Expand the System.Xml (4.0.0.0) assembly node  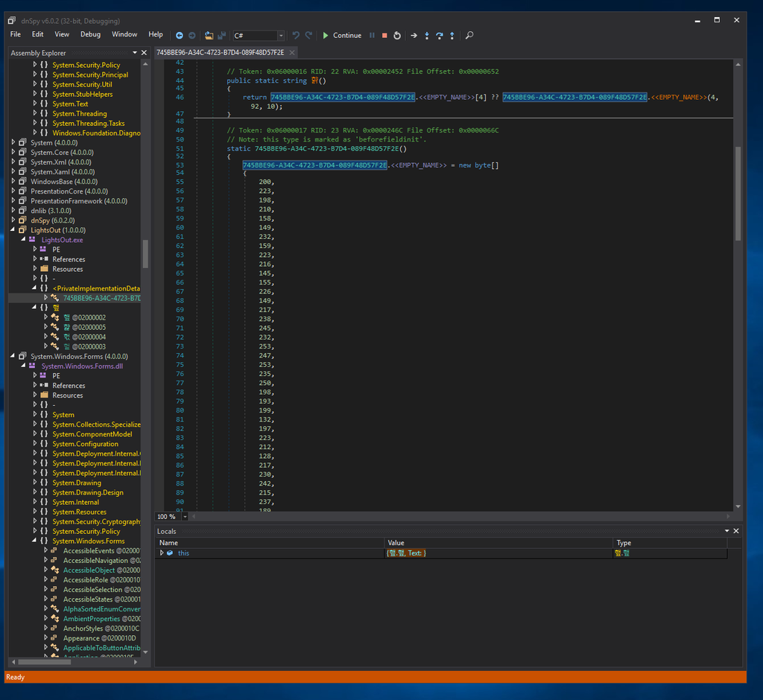point(13,162)
